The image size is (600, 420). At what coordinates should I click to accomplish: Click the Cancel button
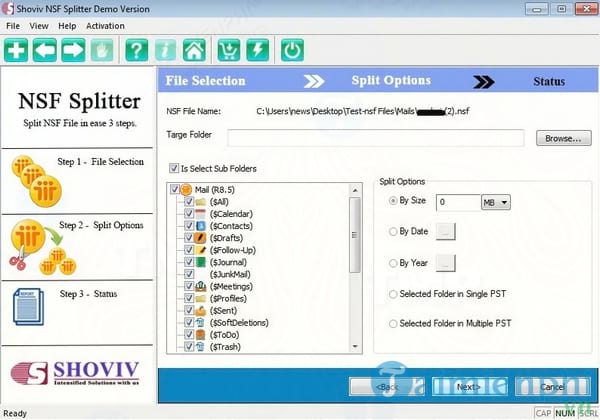click(552, 387)
